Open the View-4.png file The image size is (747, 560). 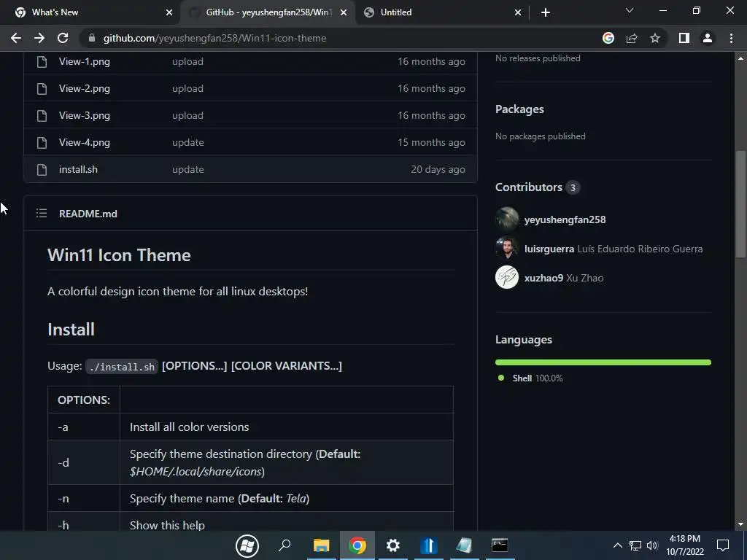[85, 142]
